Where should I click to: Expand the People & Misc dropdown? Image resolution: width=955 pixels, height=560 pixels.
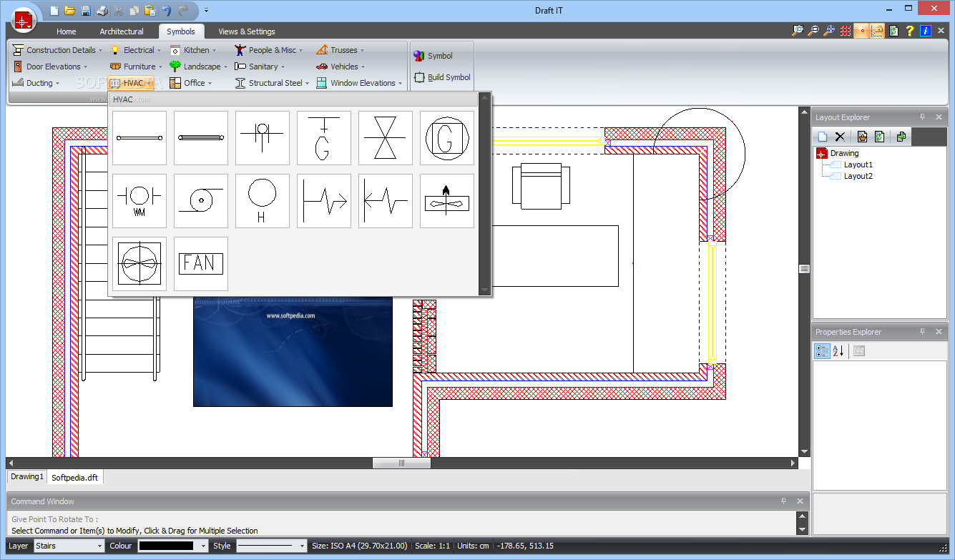[269, 50]
